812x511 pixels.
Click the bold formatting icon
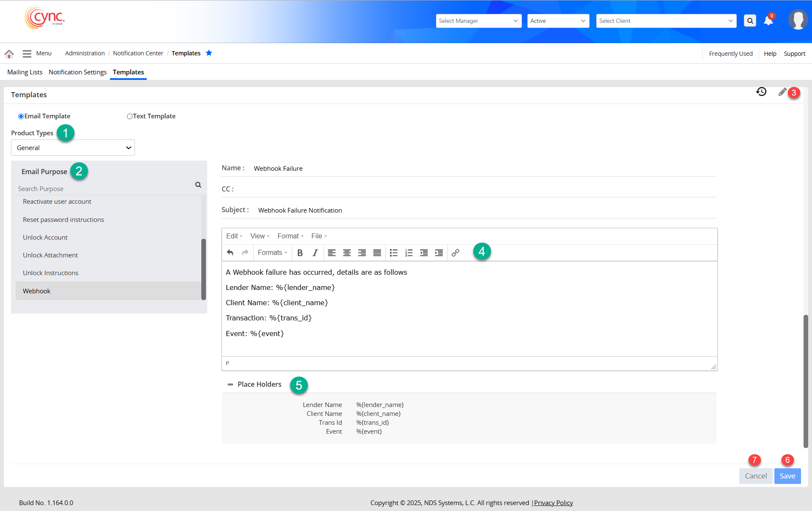(x=300, y=253)
